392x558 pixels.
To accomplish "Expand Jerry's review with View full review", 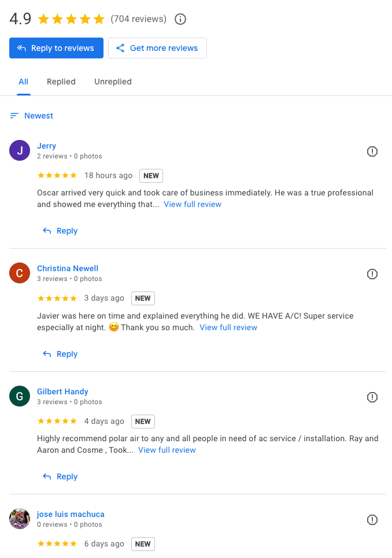I will [x=193, y=204].
